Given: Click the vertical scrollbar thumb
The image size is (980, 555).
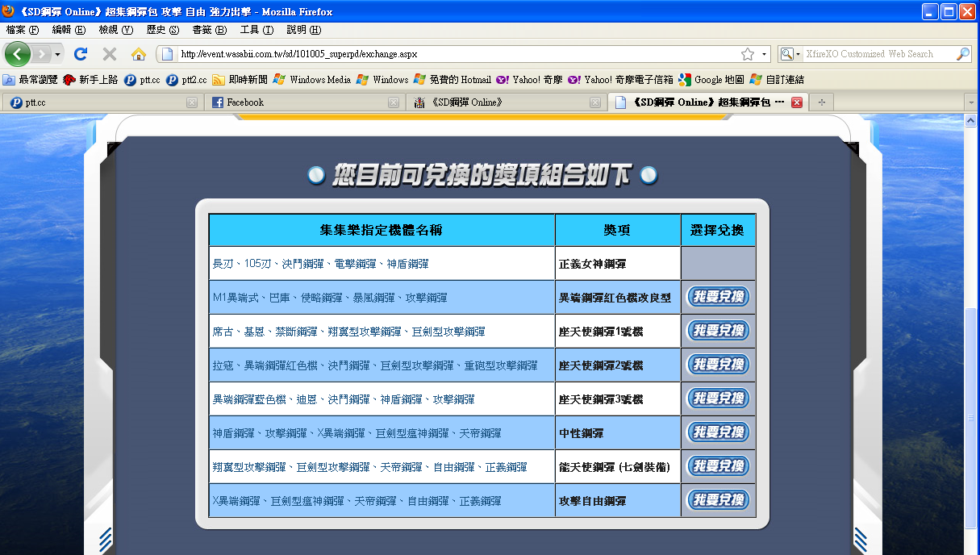Looking at the screenshot, I should click(971, 419).
